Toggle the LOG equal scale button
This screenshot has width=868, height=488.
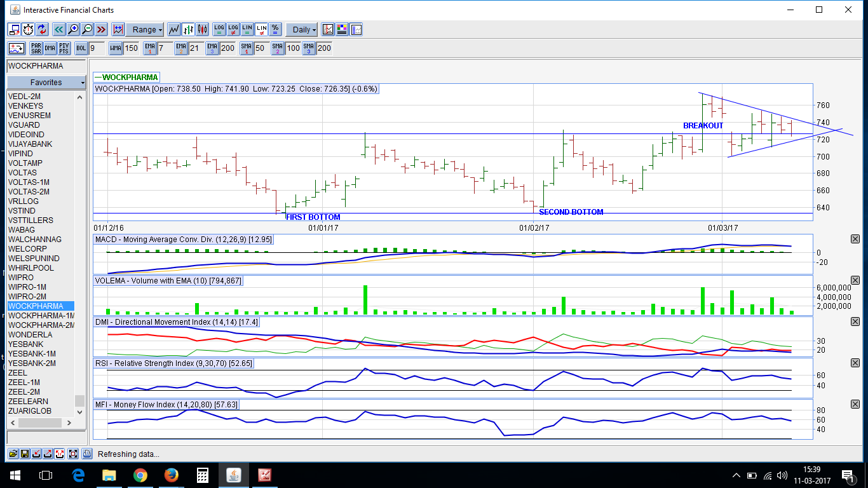coord(219,29)
